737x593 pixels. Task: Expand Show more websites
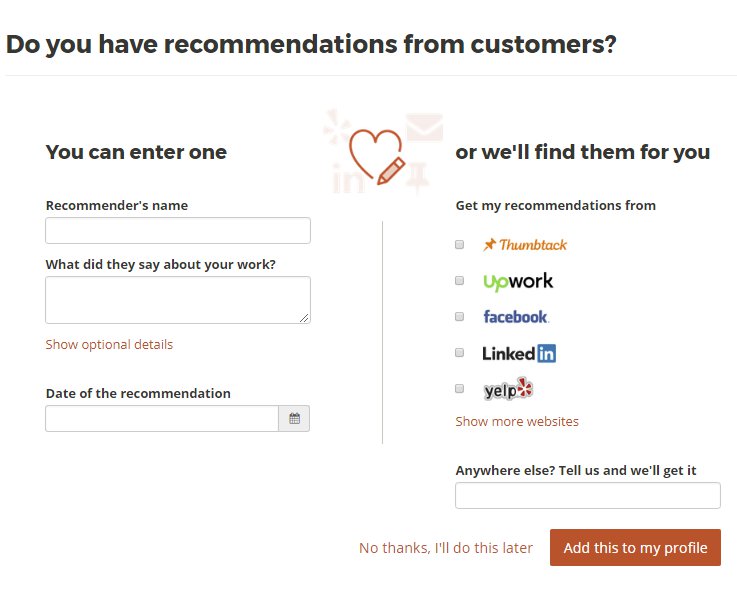point(517,422)
